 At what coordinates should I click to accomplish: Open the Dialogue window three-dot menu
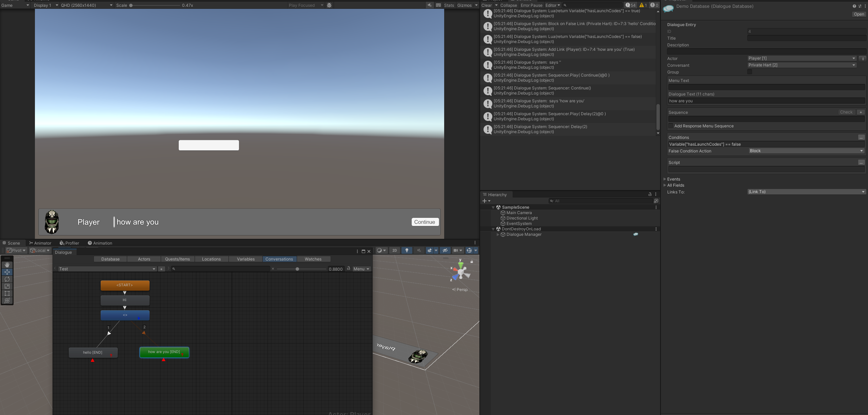coord(357,251)
